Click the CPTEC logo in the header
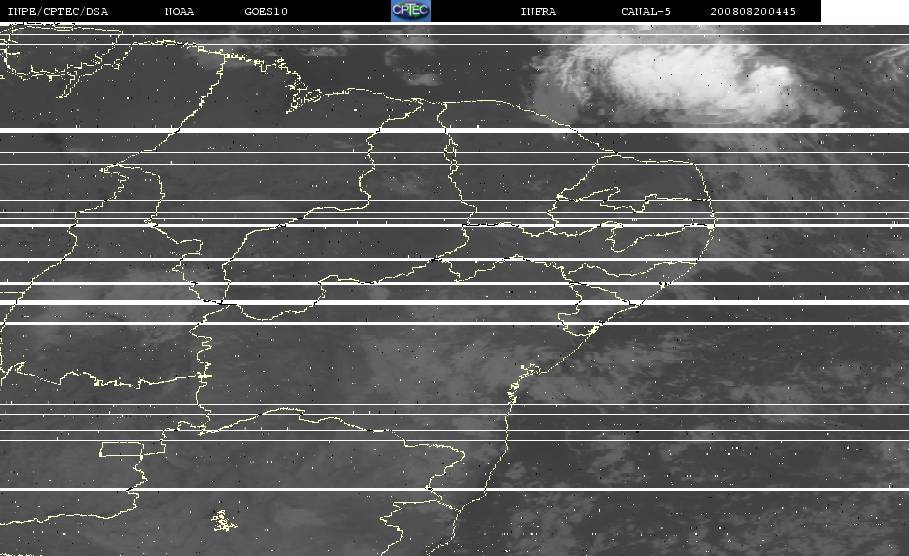 (410, 10)
